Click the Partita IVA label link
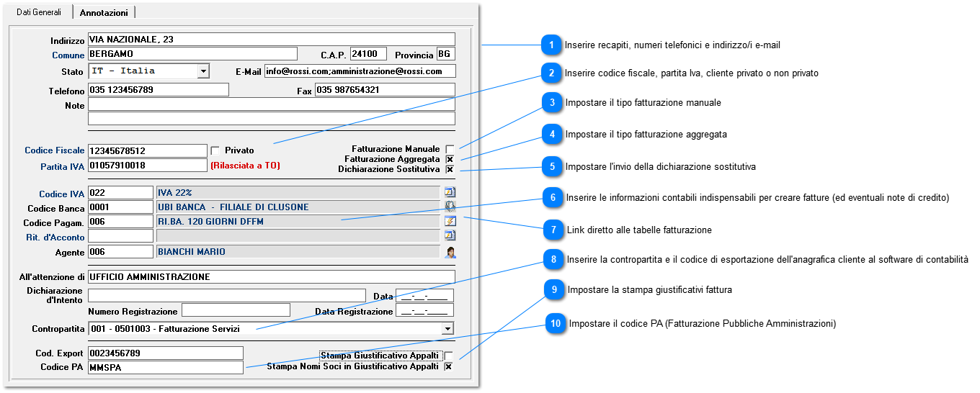The width and height of the screenshot is (980, 393). pyautogui.click(x=63, y=166)
